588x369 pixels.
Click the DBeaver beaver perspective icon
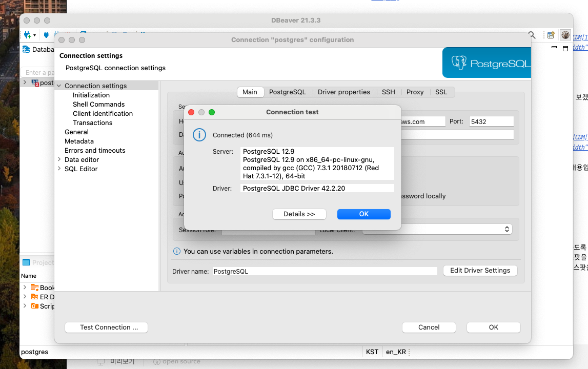pyautogui.click(x=565, y=35)
